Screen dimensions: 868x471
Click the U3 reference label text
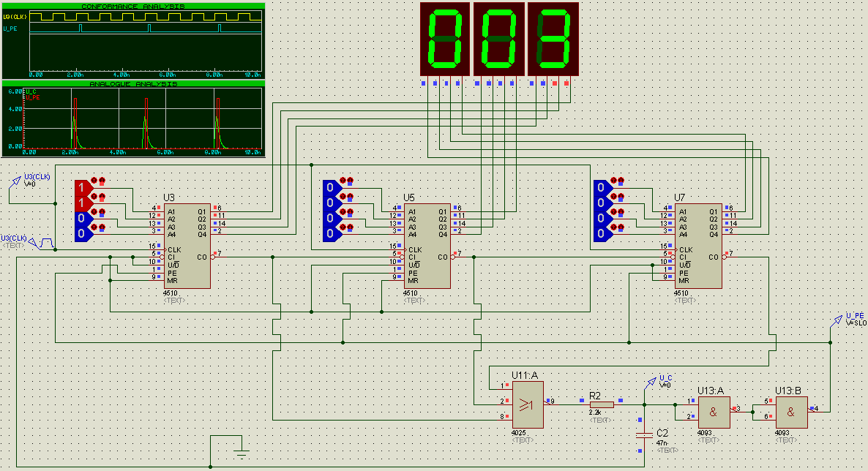click(x=169, y=197)
